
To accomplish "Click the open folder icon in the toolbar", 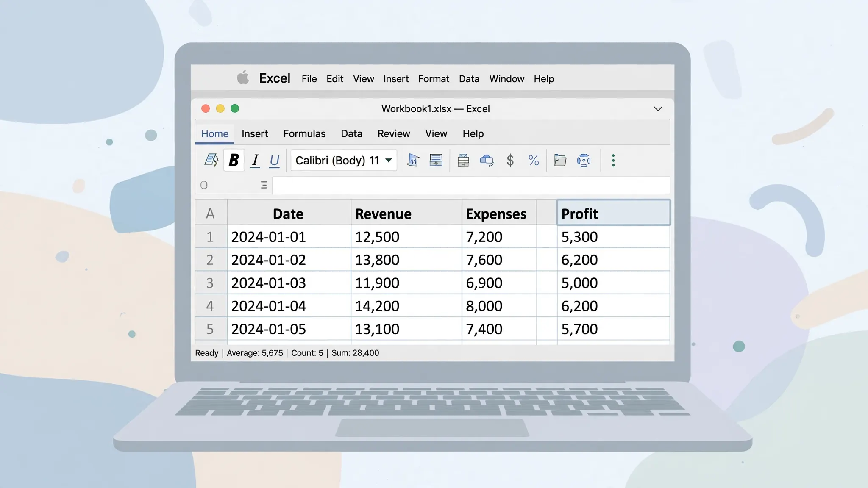I will 560,160.
